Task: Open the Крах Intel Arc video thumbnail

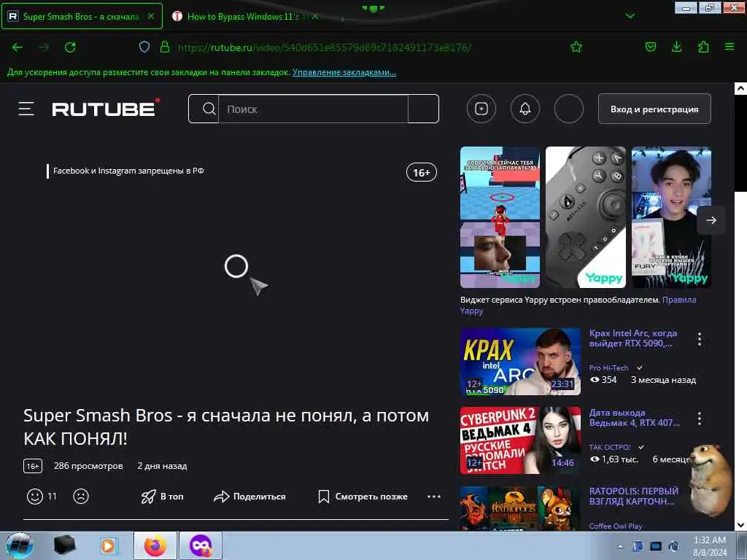Action: pos(520,362)
